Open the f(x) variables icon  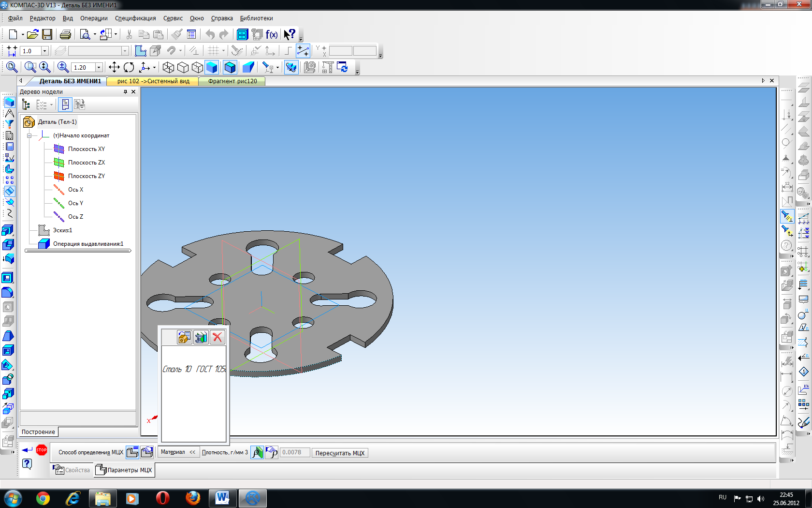(x=272, y=34)
